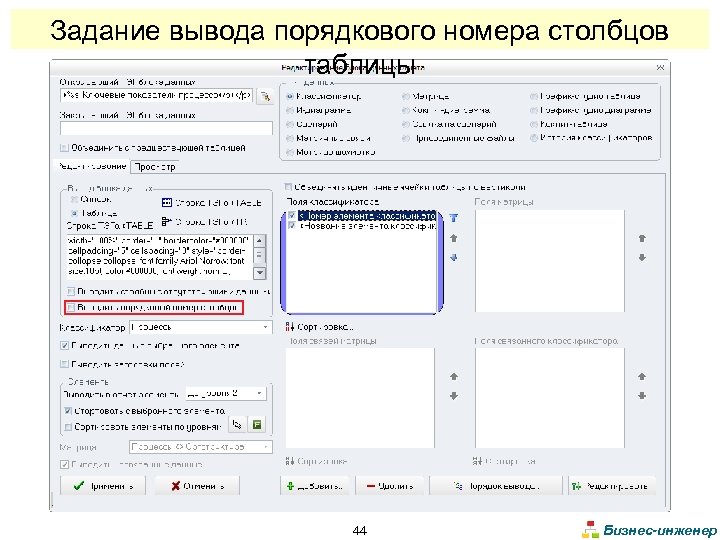Screen dimensions: 720x540
Task: Click down arrow beside linked classifier fields list
Action: coord(642,396)
